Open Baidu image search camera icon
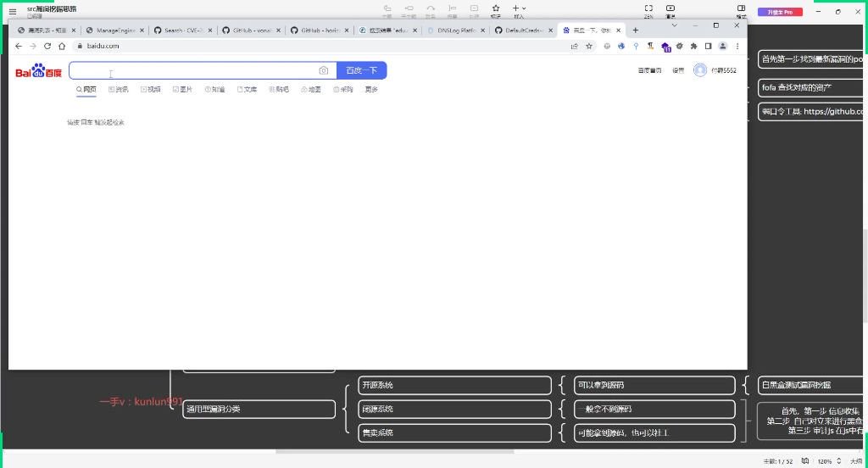The height and width of the screenshot is (468, 868). pos(323,70)
